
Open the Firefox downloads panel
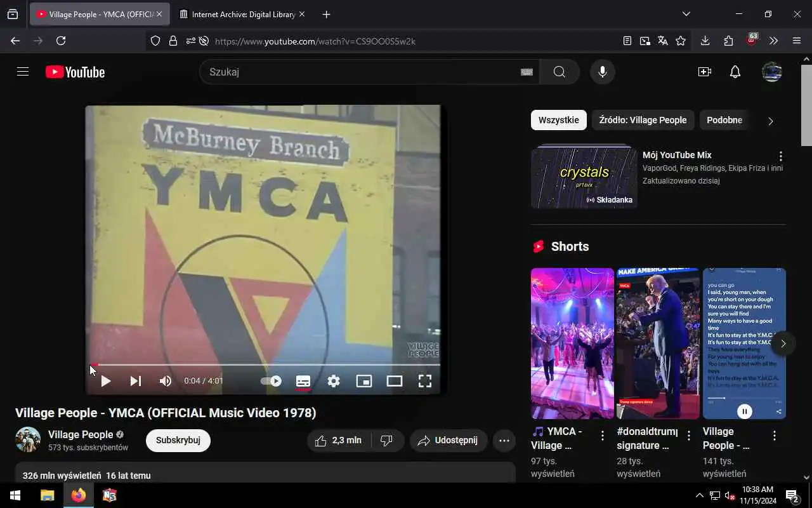705,41
